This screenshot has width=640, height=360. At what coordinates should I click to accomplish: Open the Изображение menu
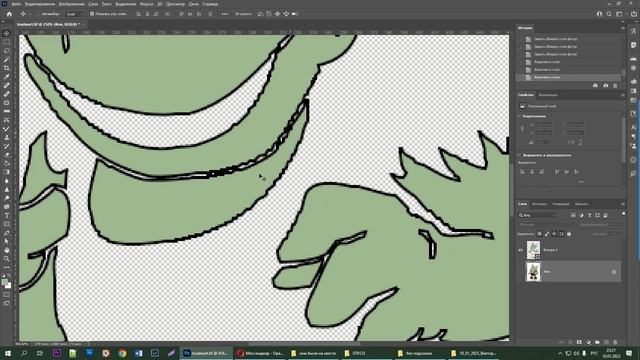tap(71, 4)
